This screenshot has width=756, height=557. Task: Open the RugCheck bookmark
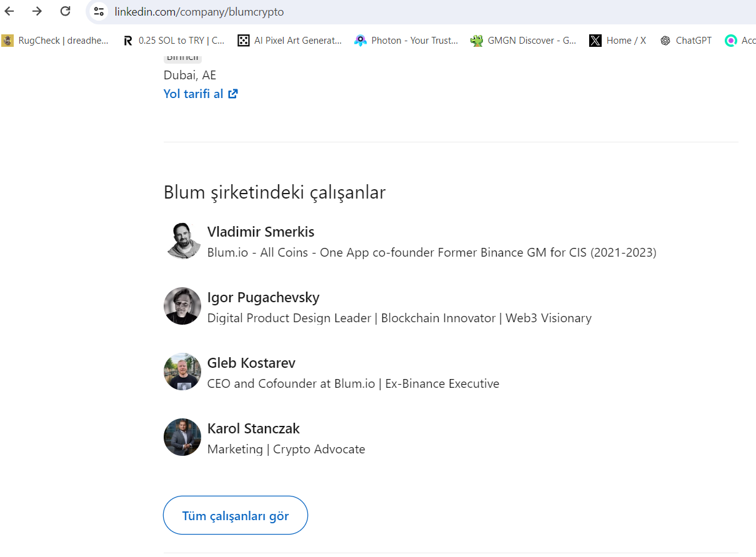56,41
